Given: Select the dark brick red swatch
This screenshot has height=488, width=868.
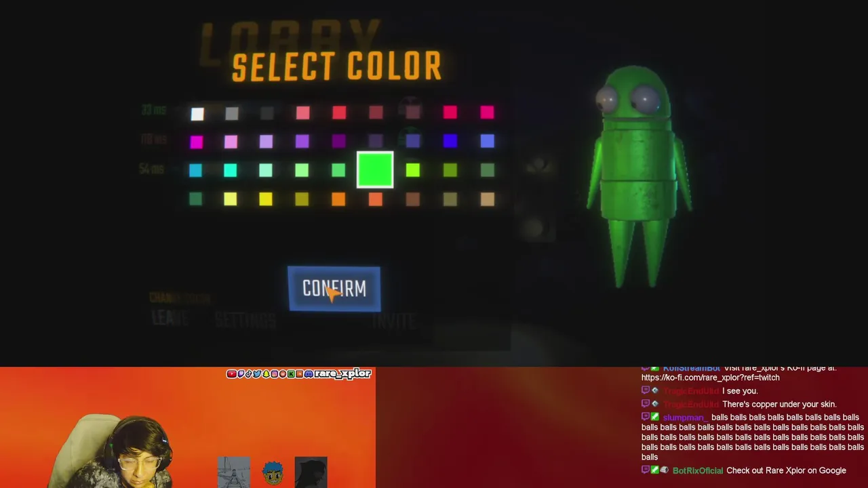Looking at the screenshot, I should [376, 113].
